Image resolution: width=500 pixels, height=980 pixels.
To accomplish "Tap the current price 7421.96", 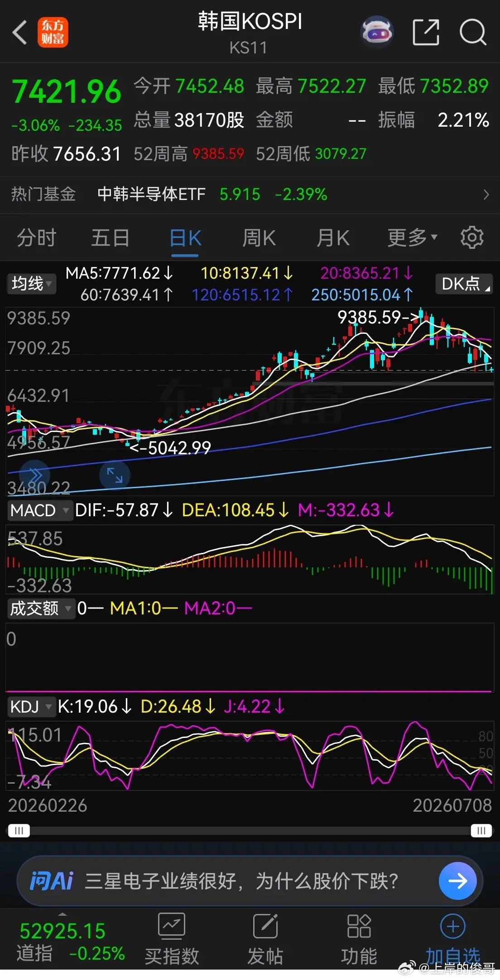I will (x=67, y=92).
